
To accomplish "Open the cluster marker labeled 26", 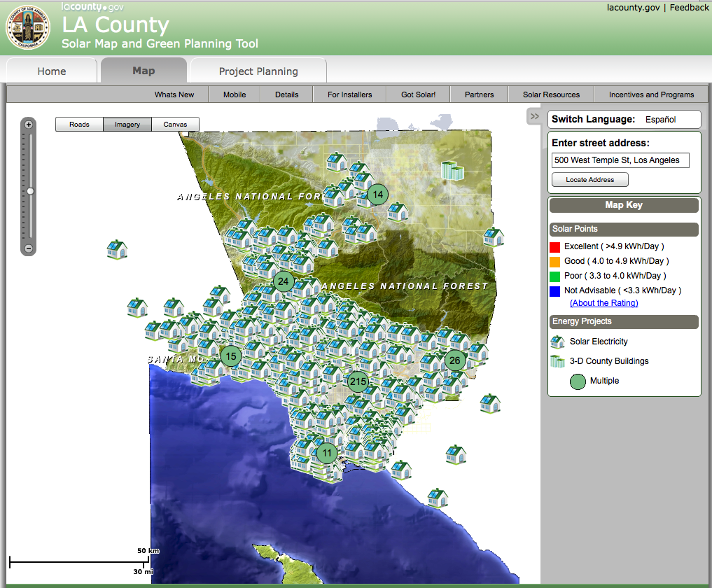I will tap(455, 360).
